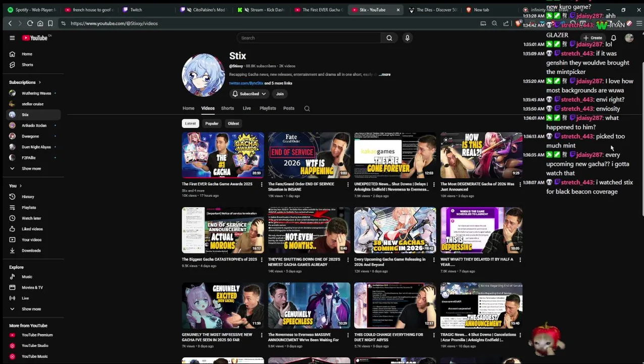Click the Join membership button
644x364 pixels.
coord(280,94)
